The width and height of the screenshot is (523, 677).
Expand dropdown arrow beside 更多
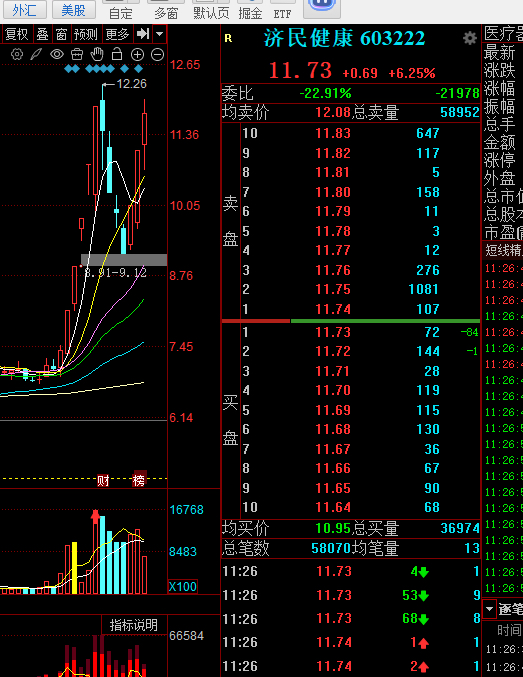tap(160, 34)
